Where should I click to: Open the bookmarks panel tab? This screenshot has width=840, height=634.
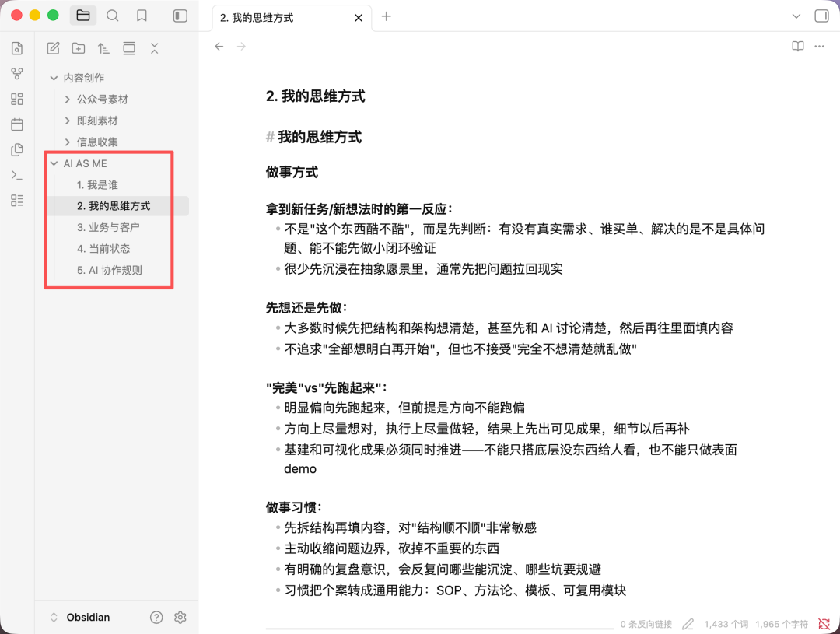(x=142, y=16)
